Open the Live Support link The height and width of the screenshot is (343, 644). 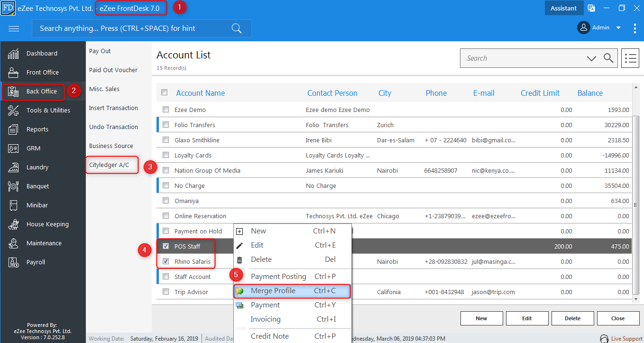tap(626, 339)
